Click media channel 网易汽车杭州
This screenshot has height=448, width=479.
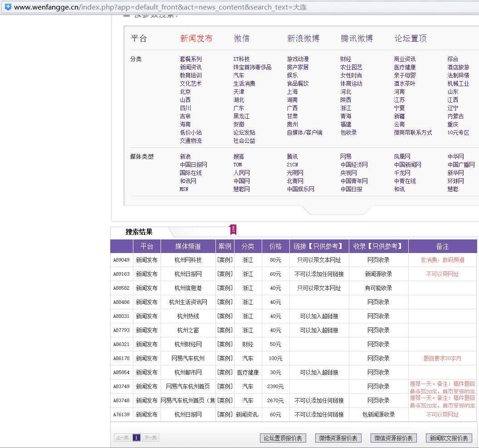tap(188, 358)
